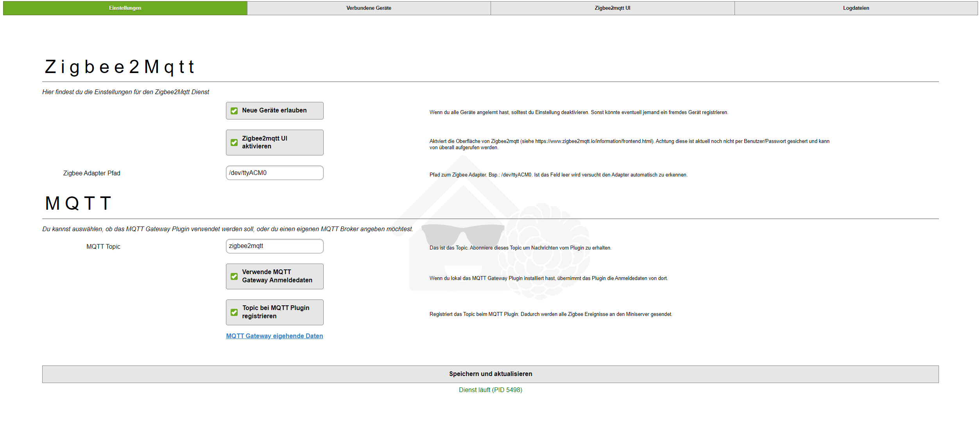Screen dimensions: 980x426
Task: Select the Einstellungen tab
Action: [x=125, y=8]
